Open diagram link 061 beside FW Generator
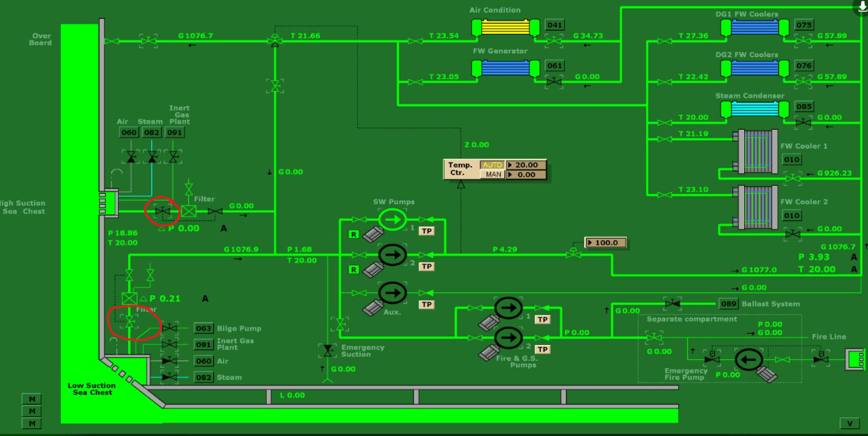The image size is (868, 436). tap(555, 66)
